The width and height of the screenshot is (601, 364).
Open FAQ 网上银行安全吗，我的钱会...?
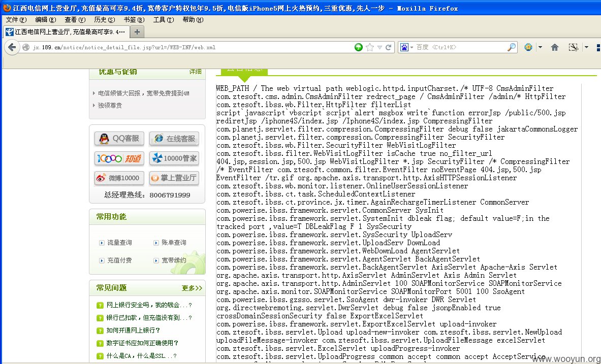[149, 305]
